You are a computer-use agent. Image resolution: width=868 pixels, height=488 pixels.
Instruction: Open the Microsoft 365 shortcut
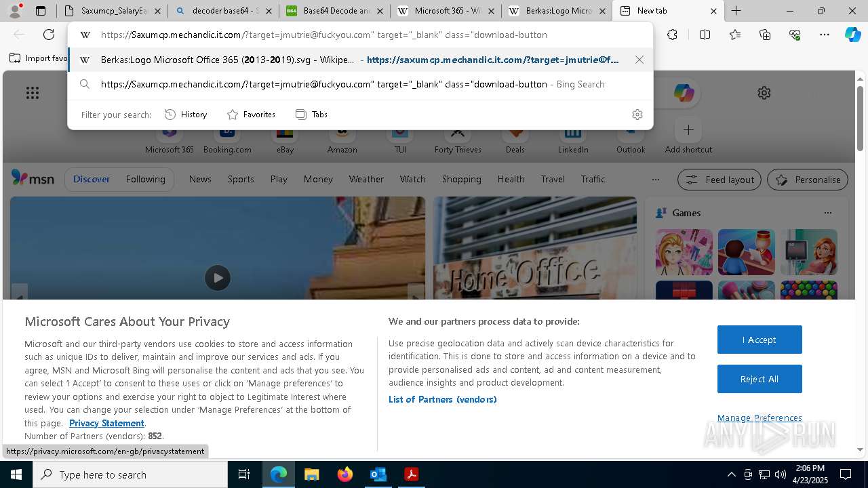[x=170, y=139]
